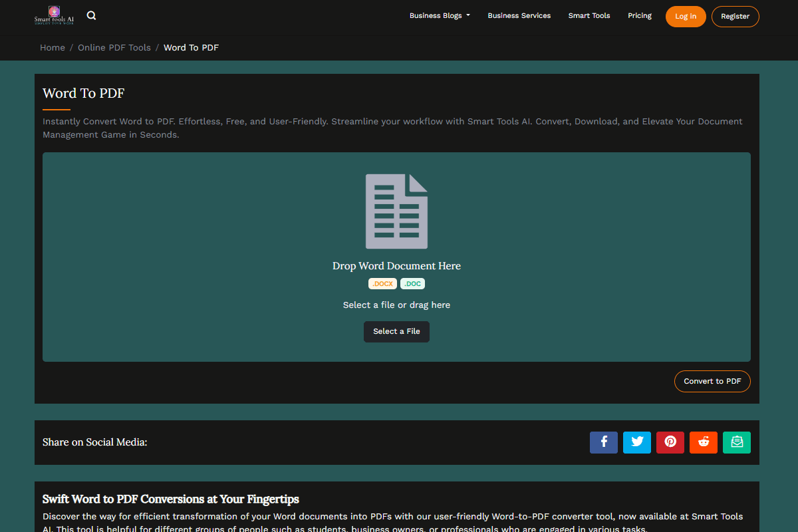The height and width of the screenshot is (532, 798).
Task: Open the Business Services menu item
Action: 519,16
